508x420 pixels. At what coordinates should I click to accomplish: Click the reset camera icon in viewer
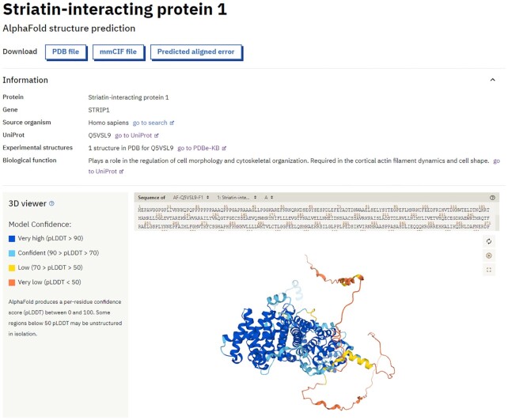(x=489, y=241)
